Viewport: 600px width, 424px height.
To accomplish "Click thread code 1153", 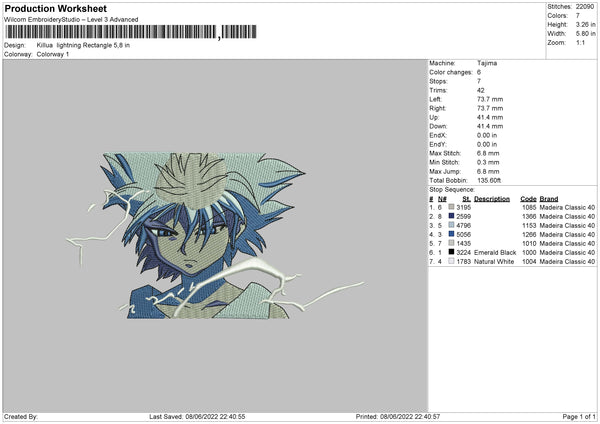I will (x=529, y=225).
